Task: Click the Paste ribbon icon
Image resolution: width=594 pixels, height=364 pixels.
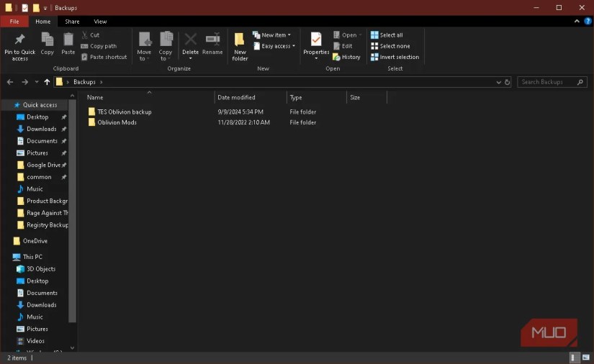Action: (68, 40)
